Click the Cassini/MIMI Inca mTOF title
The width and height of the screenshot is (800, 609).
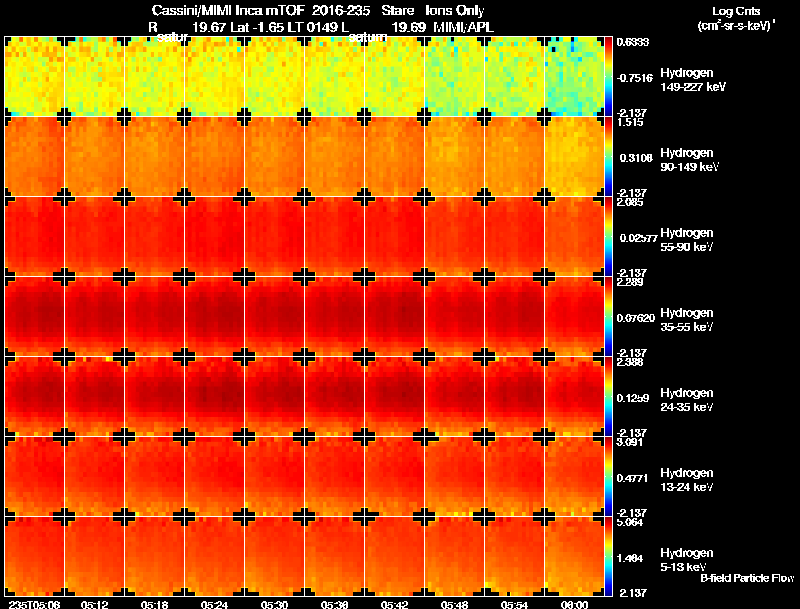228,10
